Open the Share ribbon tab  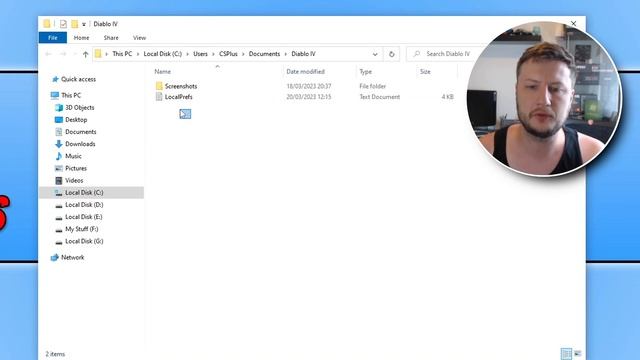pyautogui.click(x=111, y=38)
